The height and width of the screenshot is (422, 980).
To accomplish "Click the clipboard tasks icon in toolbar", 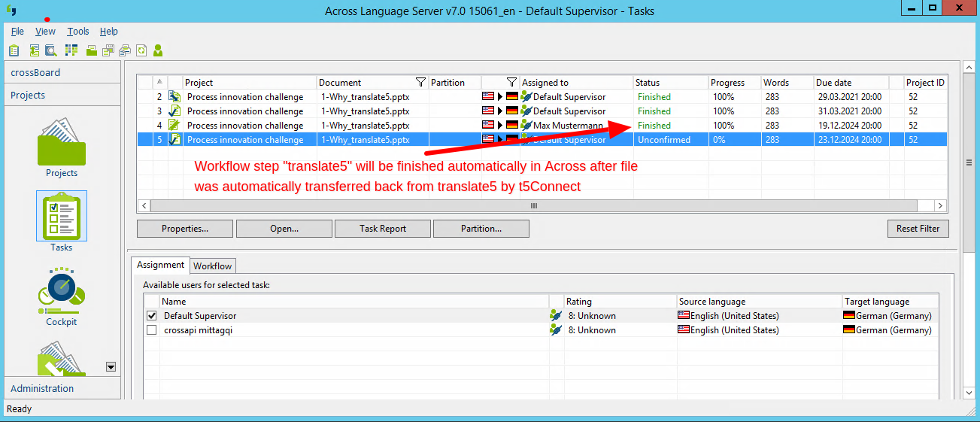I will (x=14, y=50).
